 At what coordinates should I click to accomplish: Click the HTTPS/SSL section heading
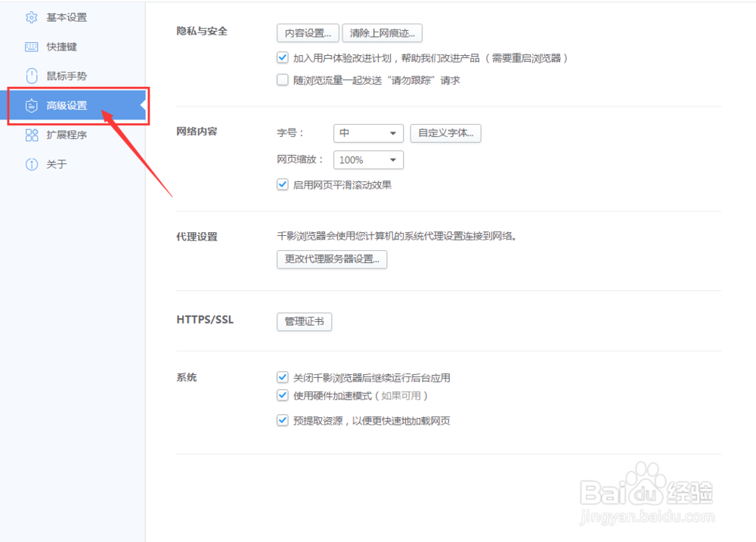pos(205,320)
